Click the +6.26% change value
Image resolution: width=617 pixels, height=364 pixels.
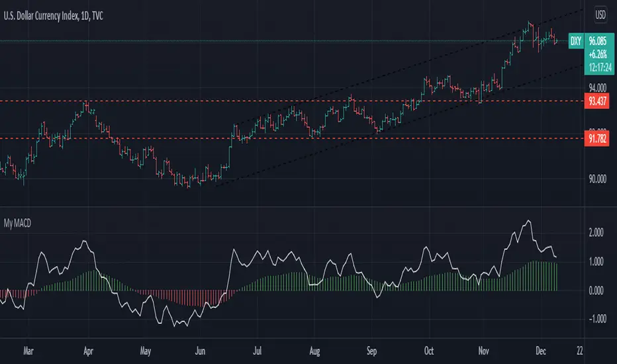(598, 54)
